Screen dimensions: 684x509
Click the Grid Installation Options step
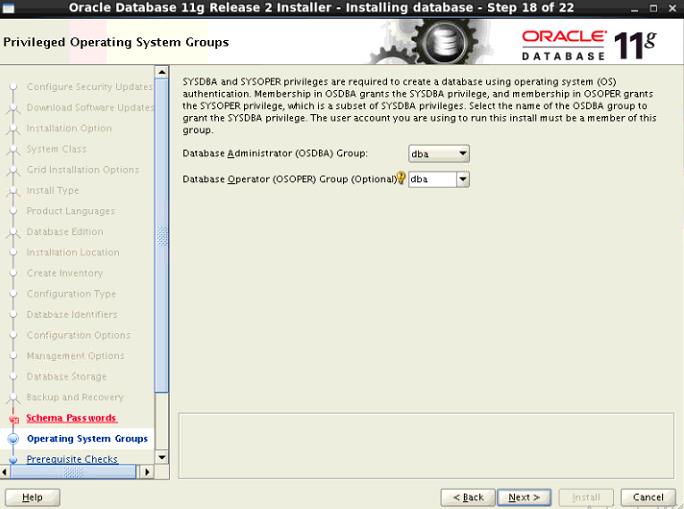tap(83, 170)
